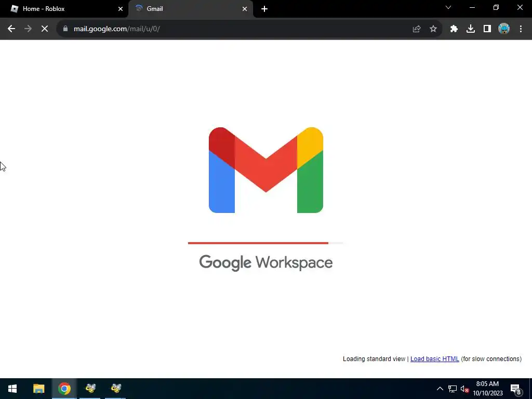Click the 'Loading standard view' text
Screen dimensions: 532x399
click(374, 359)
